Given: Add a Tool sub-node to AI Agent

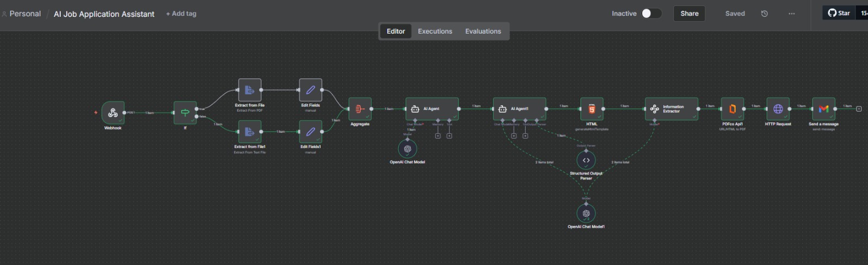Looking at the screenshot, I should tap(449, 135).
